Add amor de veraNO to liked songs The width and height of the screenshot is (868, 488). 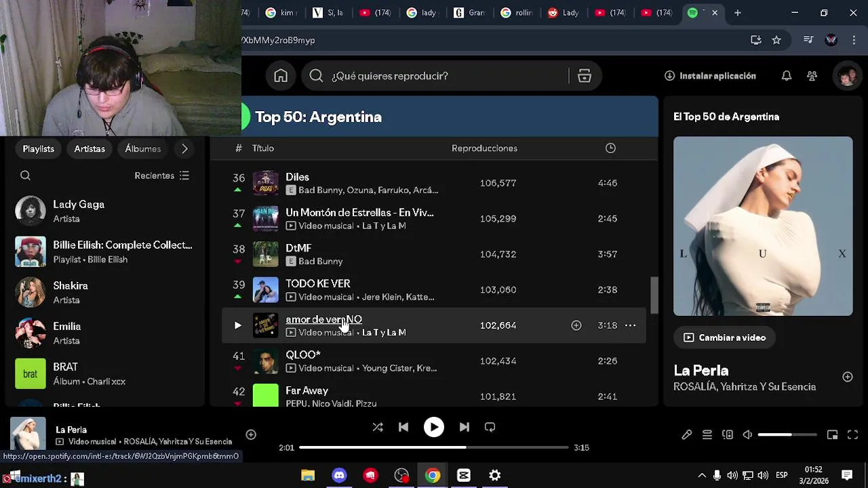576,325
